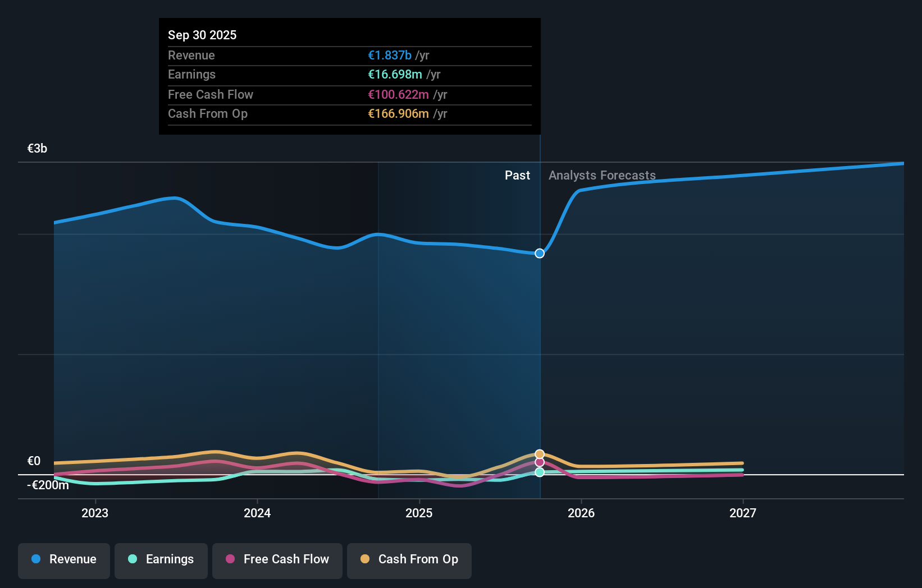
Task: Select the blue Revenue legend dot icon
Action: pyautogui.click(x=35, y=559)
